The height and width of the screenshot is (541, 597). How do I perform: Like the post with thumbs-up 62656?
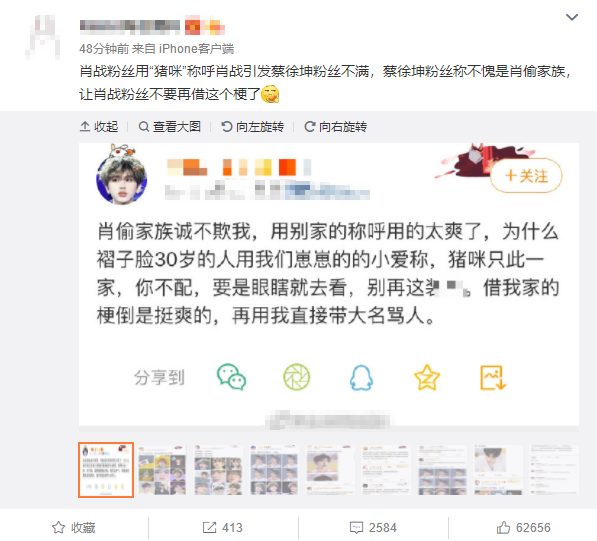(524, 528)
